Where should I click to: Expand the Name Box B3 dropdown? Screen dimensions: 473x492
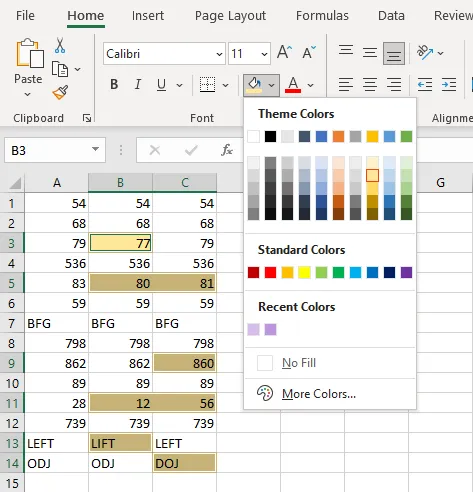[x=95, y=149]
